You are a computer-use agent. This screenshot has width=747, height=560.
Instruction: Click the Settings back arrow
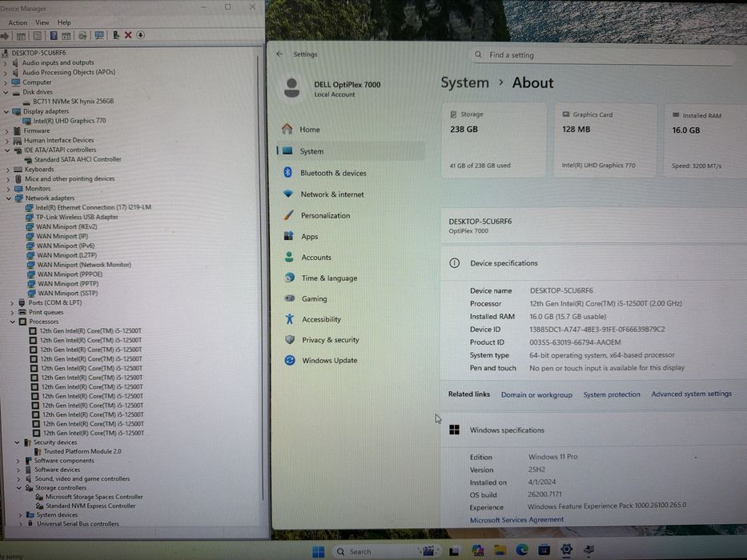click(x=279, y=54)
